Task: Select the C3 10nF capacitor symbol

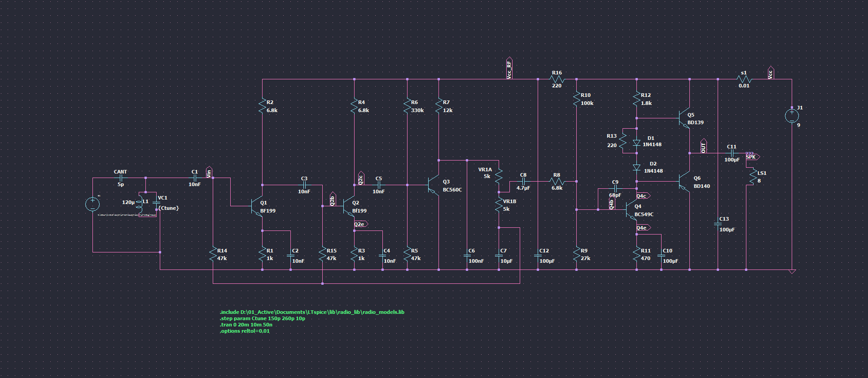Action: 304,185
